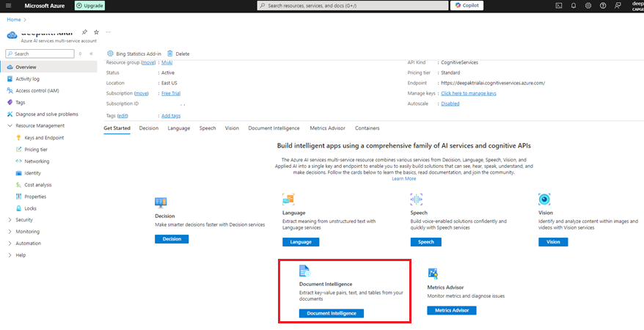Click the Upgrade button in top bar

pos(89,6)
